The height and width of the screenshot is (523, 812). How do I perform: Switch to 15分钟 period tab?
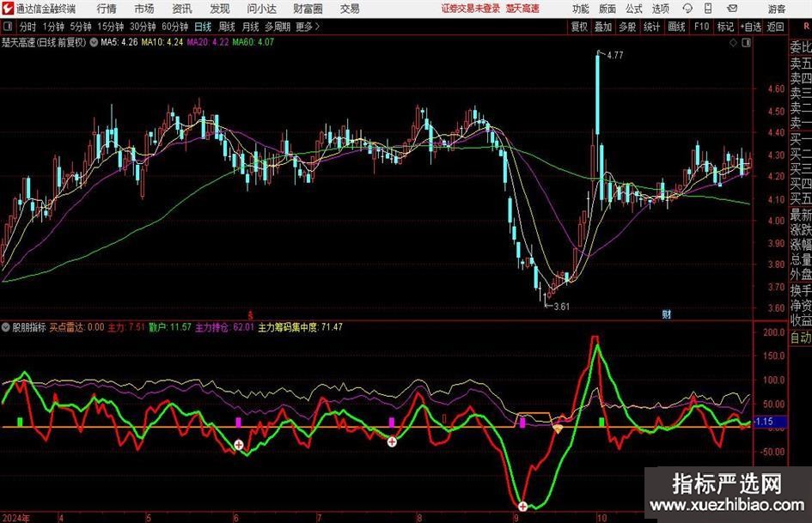pos(111,27)
